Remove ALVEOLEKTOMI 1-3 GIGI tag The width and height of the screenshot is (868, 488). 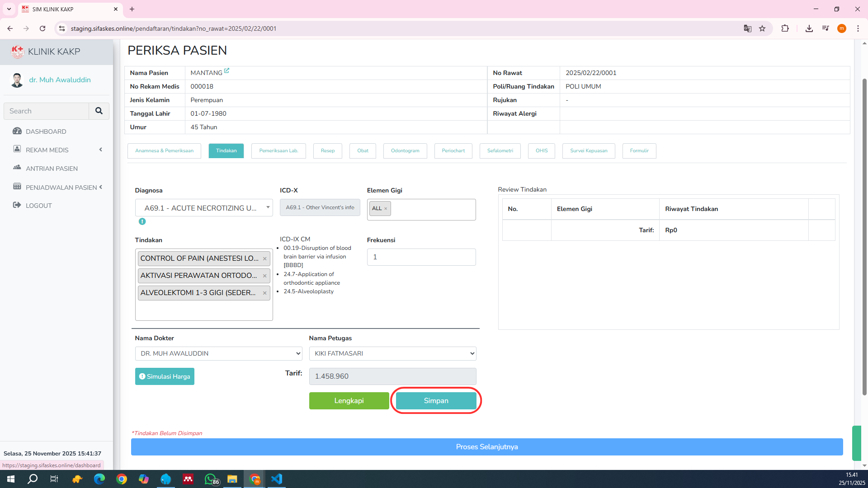coord(264,293)
